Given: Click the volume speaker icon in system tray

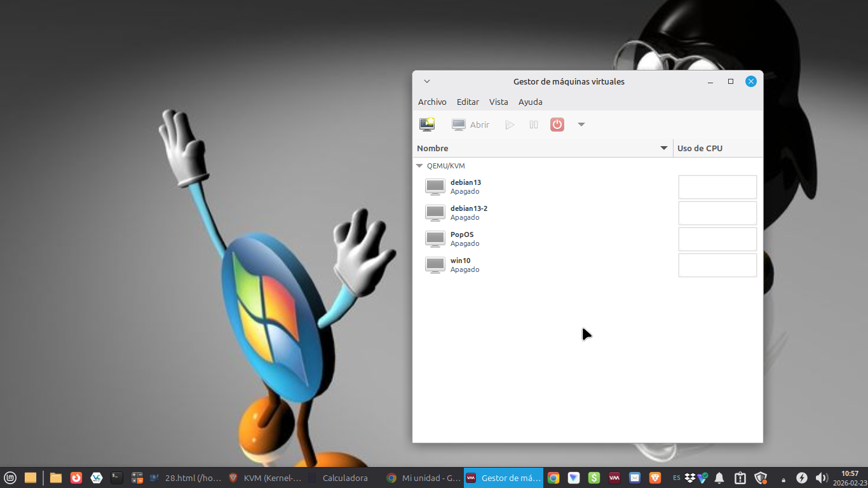Looking at the screenshot, I should pyautogui.click(x=821, y=478).
